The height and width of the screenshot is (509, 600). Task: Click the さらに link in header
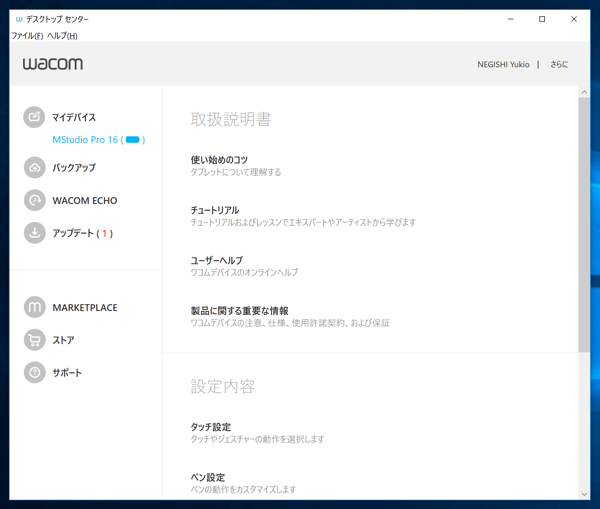pyautogui.click(x=559, y=64)
